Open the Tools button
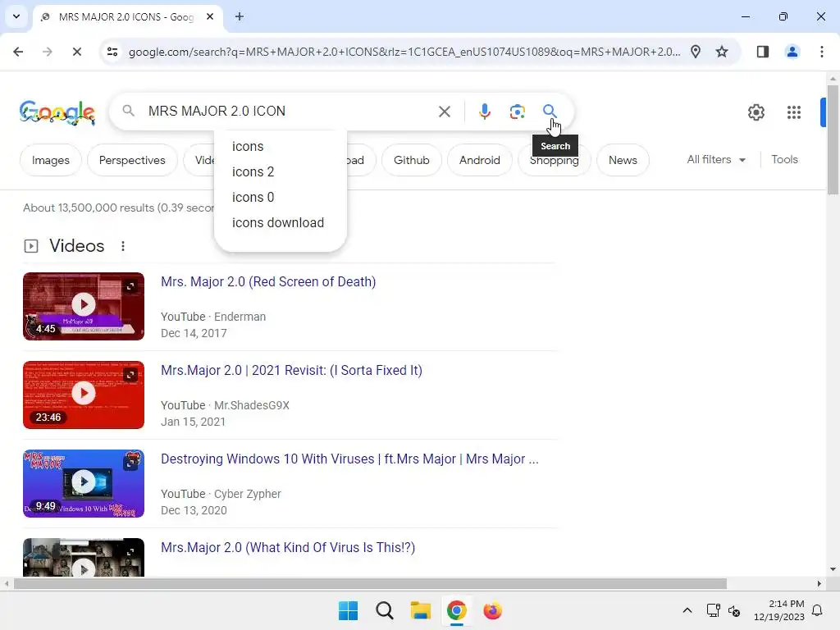 tap(784, 160)
